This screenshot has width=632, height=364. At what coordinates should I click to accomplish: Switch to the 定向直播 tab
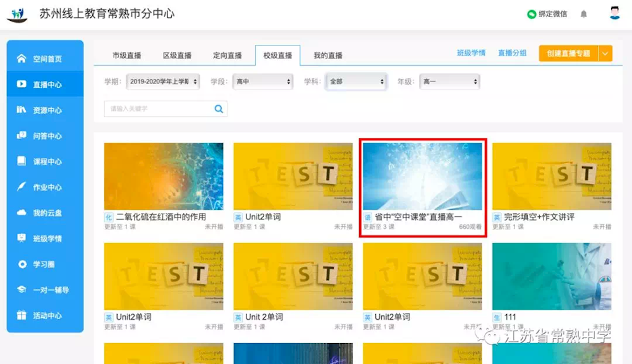(x=228, y=55)
